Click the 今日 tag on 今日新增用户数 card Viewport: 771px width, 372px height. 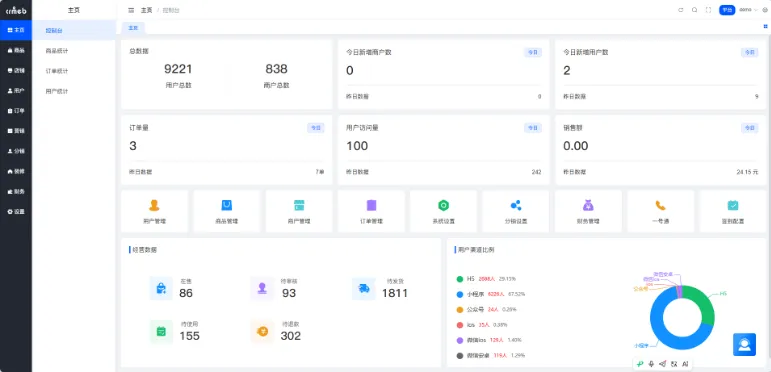point(750,52)
